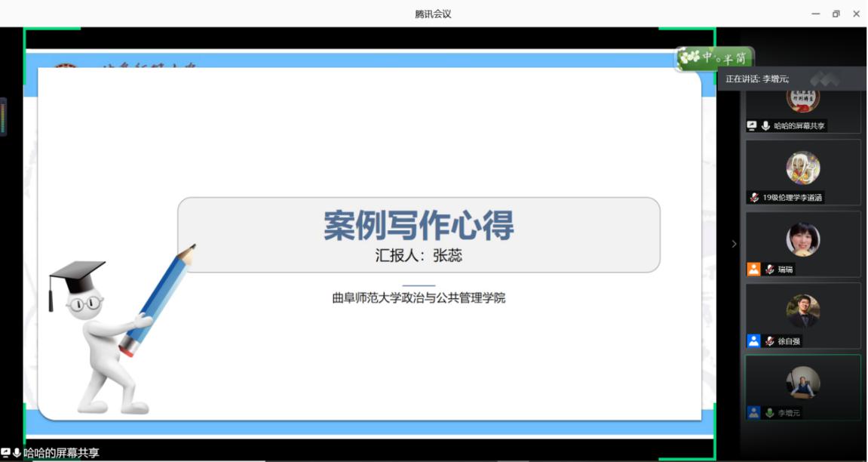The height and width of the screenshot is (462, 868).
Task: Click the screen-share icon in bottom-left corner
Action: pos(5,452)
